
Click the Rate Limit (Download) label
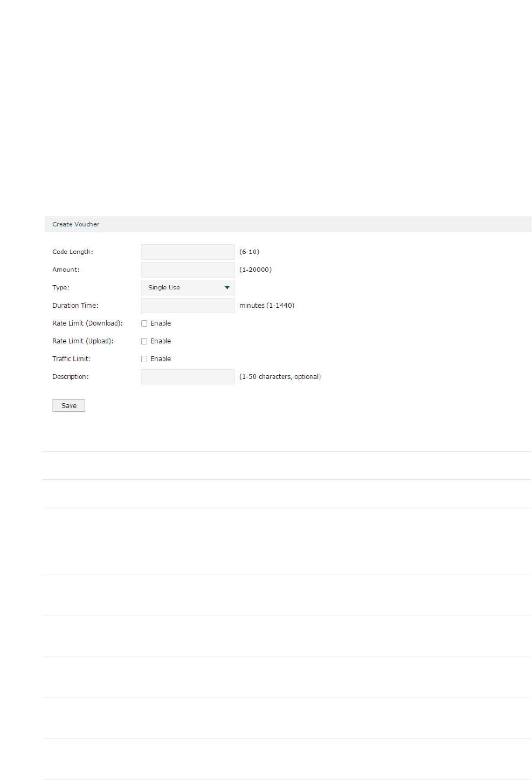(x=87, y=323)
